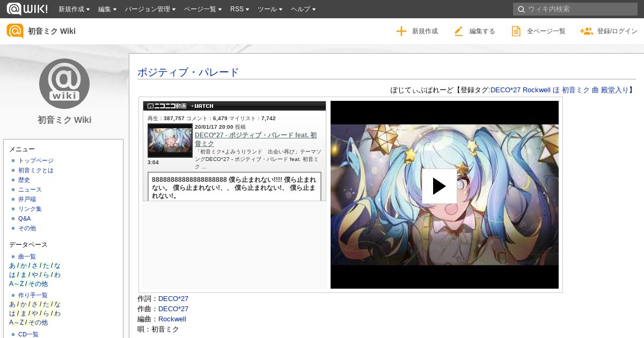The width and height of the screenshot is (644, 338).
Task: Click the large gray @wiki circle logo
Action: [x=64, y=84]
